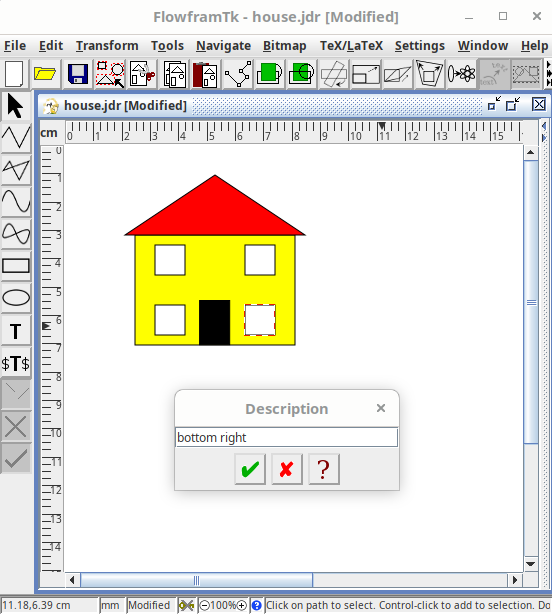
Task: Click the vertical scrollbar thumb
Action: coord(531,302)
